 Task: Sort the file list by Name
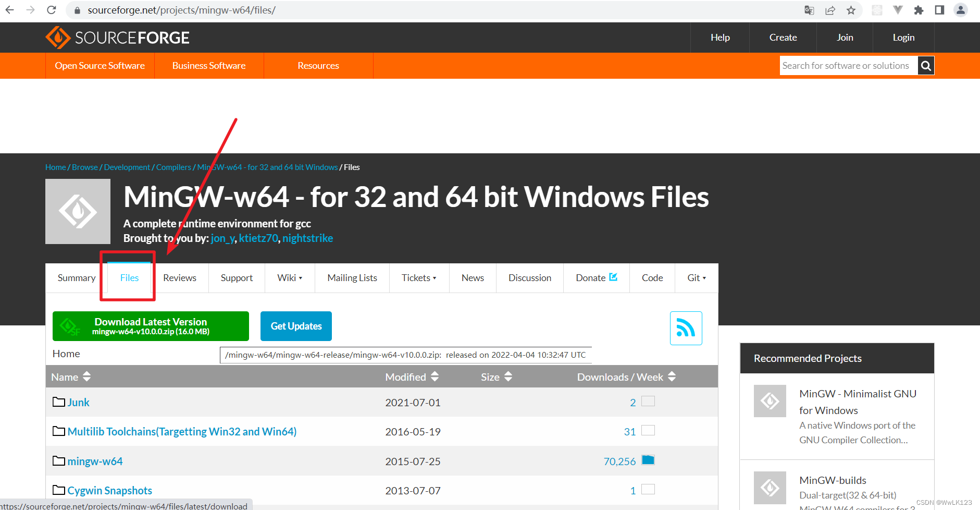pyautogui.click(x=71, y=377)
